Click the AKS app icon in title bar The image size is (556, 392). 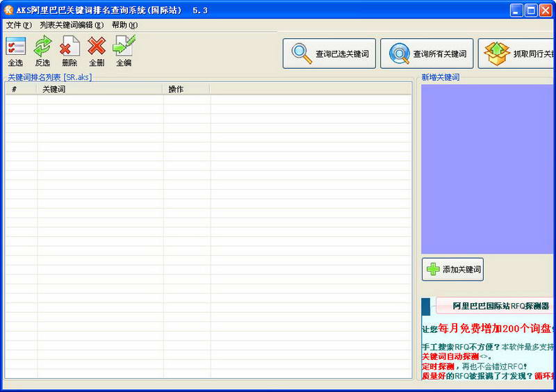pos(9,10)
